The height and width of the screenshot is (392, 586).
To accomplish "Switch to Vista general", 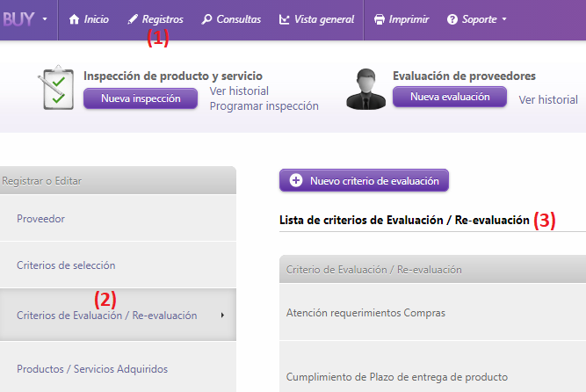I will [324, 19].
